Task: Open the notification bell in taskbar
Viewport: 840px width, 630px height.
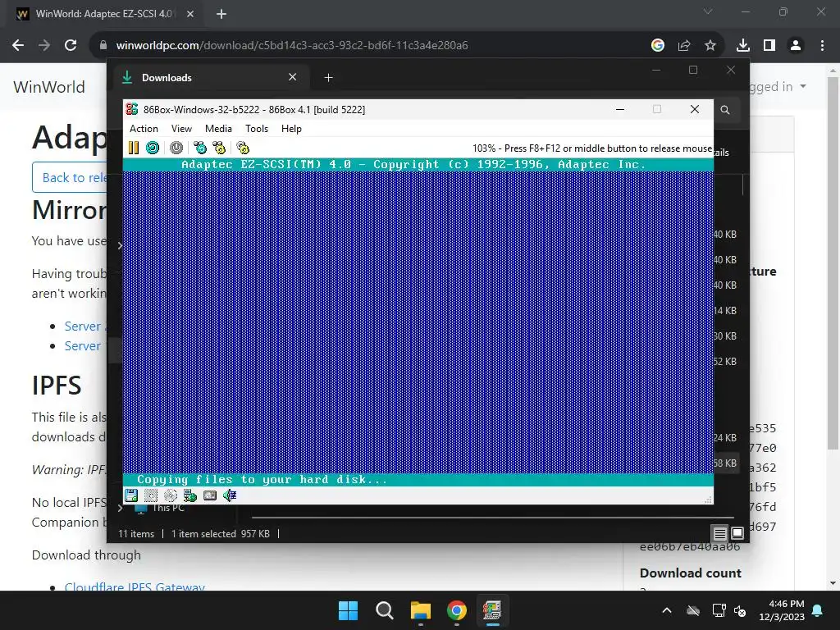Action: [x=818, y=610]
